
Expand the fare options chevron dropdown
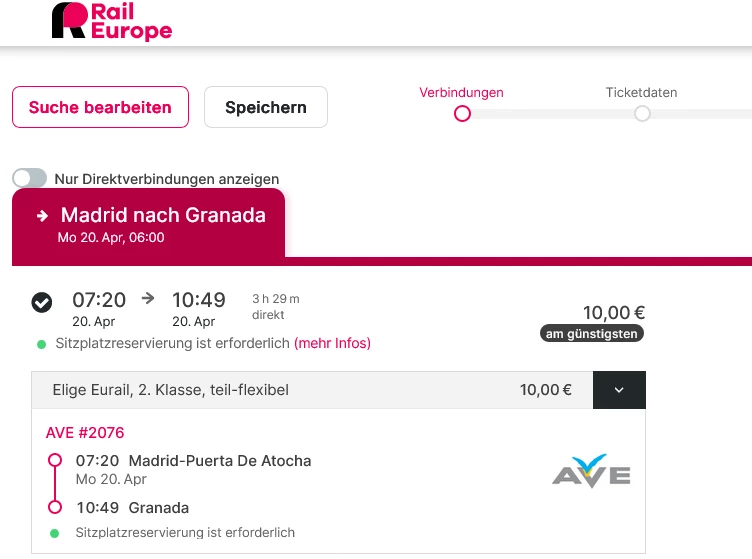coord(619,390)
